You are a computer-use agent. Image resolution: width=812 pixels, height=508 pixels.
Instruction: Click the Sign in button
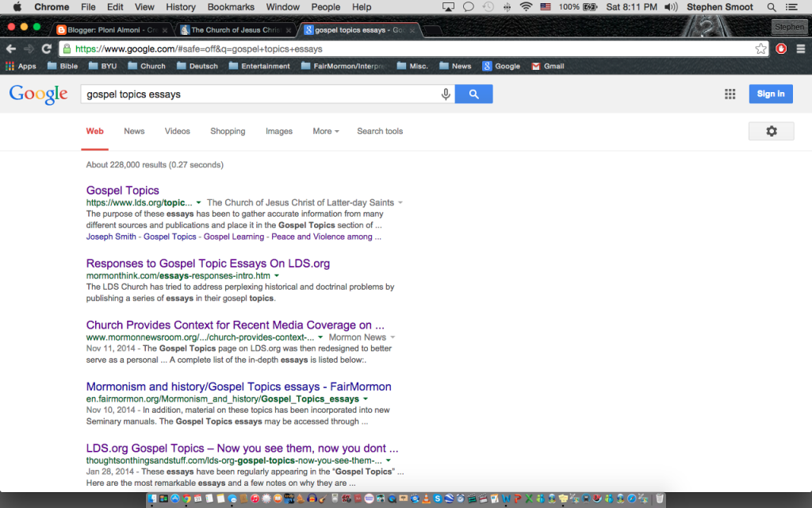click(x=771, y=94)
